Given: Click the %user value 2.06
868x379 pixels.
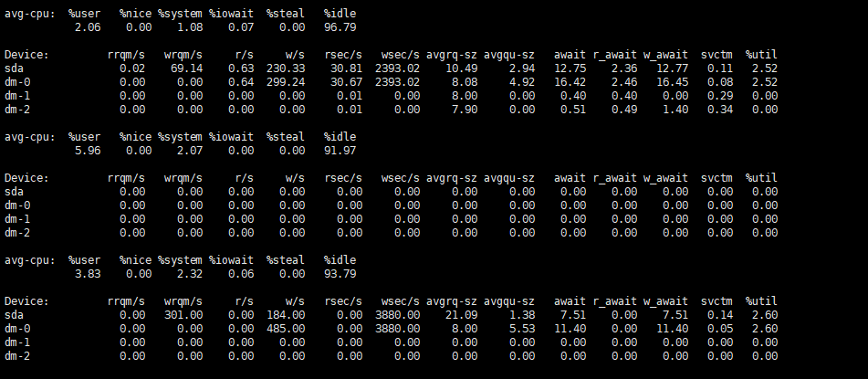Looking at the screenshot, I should coord(88,27).
